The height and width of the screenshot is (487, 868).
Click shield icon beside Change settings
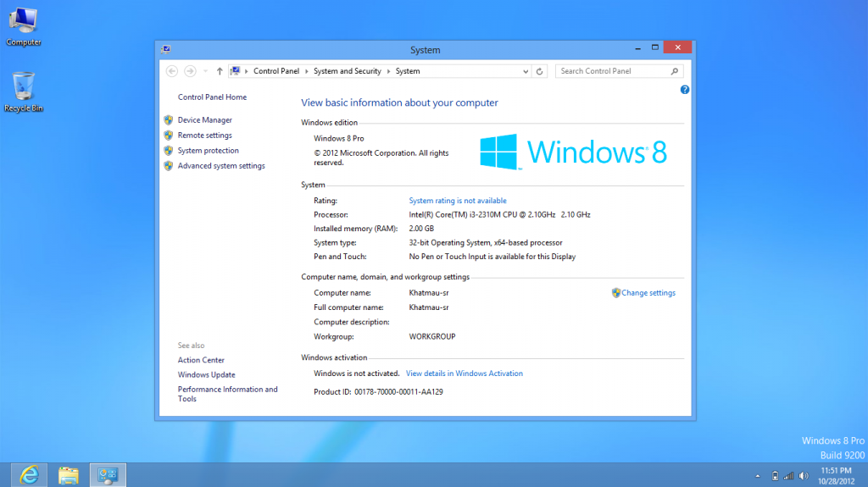point(615,293)
